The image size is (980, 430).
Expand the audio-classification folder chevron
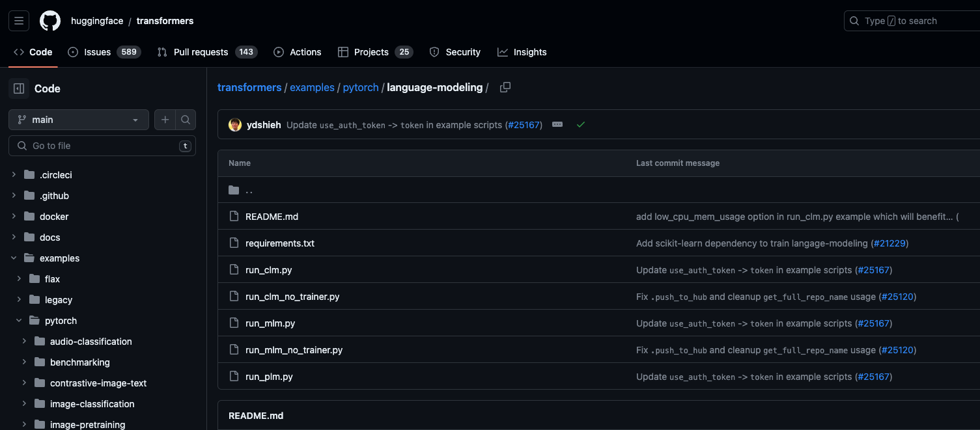click(24, 342)
